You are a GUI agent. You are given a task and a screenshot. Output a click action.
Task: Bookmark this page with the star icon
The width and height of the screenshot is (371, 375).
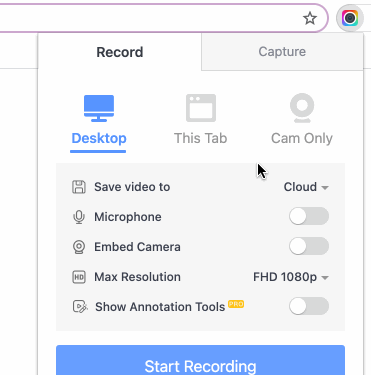310,18
